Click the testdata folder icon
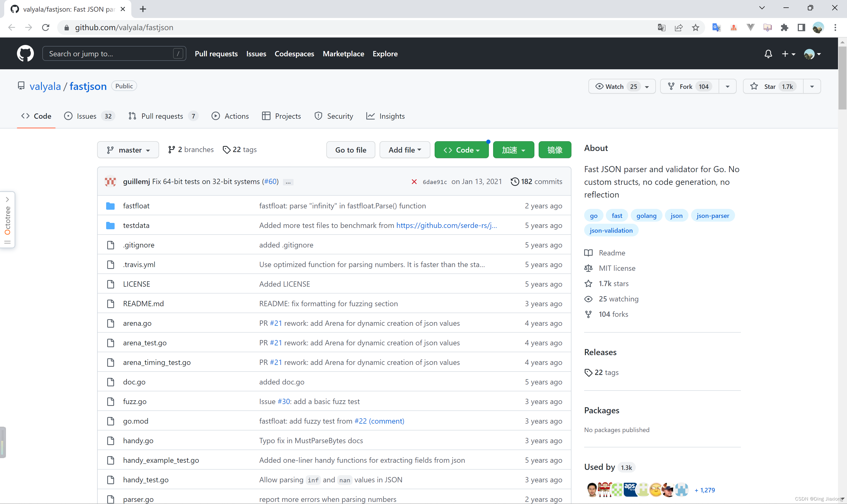This screenshot has width=847, height=504. pos(110,226)
